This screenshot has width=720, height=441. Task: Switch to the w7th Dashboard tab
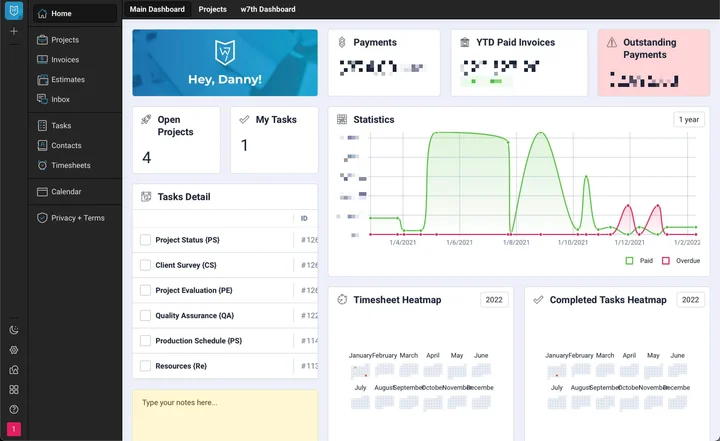268,9
